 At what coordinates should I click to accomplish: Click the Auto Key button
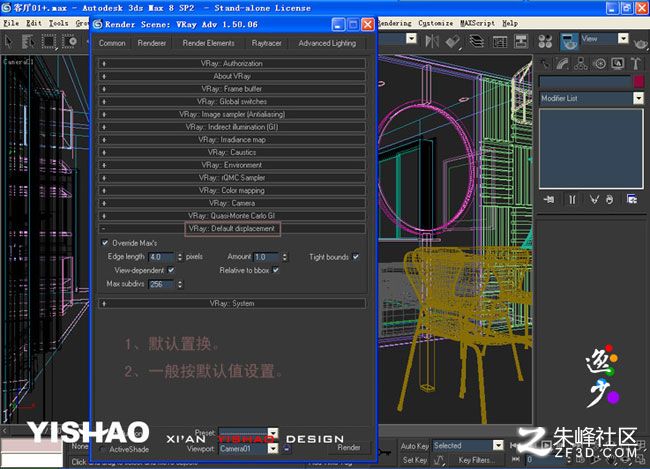(x=414, y=446)
